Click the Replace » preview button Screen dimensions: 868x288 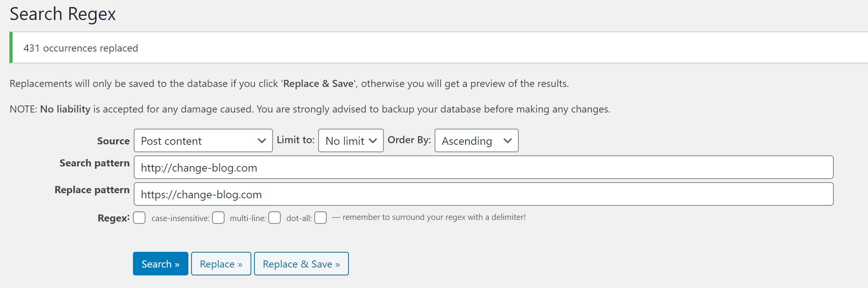(x=221, y=264)
